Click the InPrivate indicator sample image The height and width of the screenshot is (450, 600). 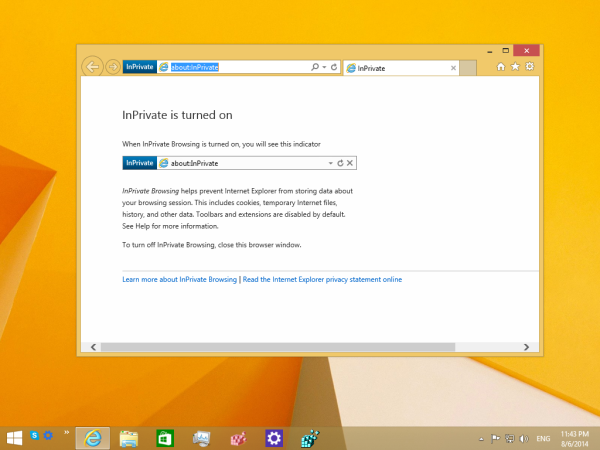240,163
